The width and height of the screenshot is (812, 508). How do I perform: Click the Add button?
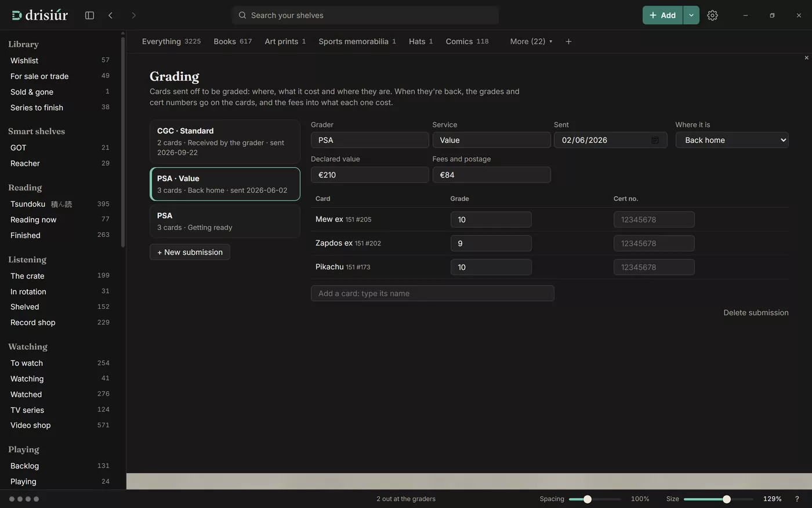pos(663,15)
